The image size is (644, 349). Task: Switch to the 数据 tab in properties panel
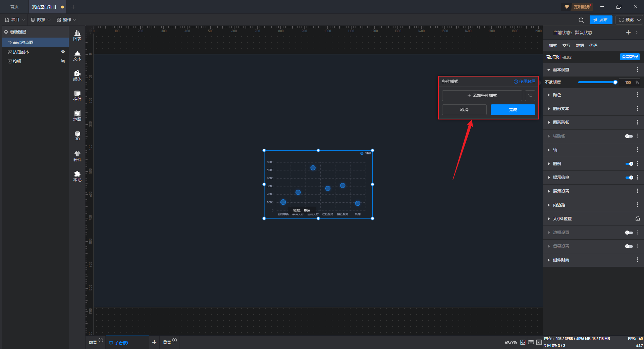point(580,46)
